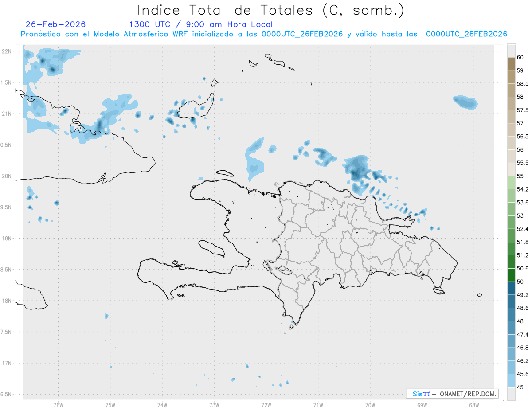This screenshot has height=411, width=532.
Task: Click the "60" legend value
Action: (x=520, y=57)
